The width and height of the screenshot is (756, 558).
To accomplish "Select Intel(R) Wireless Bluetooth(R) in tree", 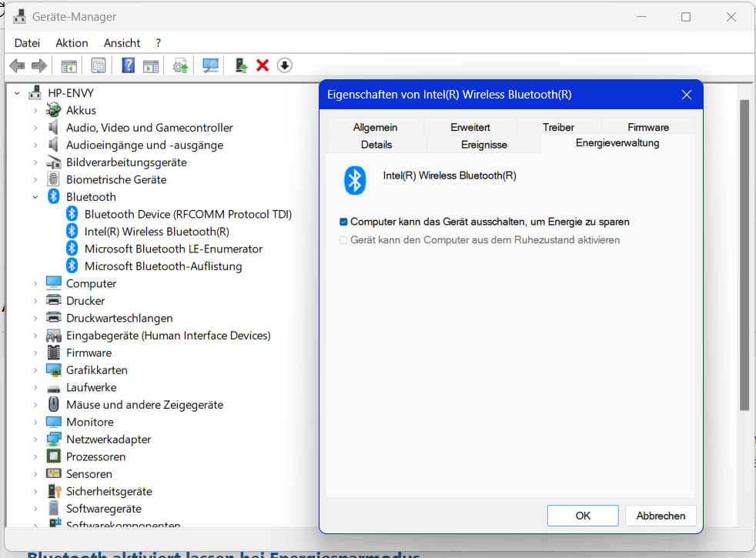I will pyautogui.click(x=157, y=232).
